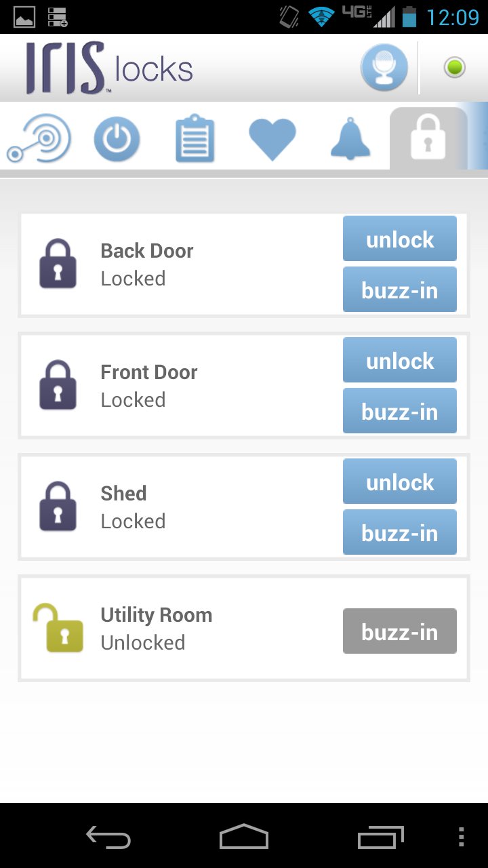
Task: Buzz-in at the Shed
Action: [x=400, y=532]
